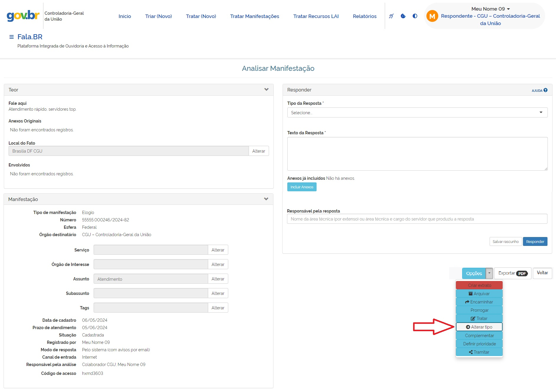The height and width of the screenshot is (392, 556).
Task: Open the Meu Nome 09 user menu
Action: [x=490, y=9]
